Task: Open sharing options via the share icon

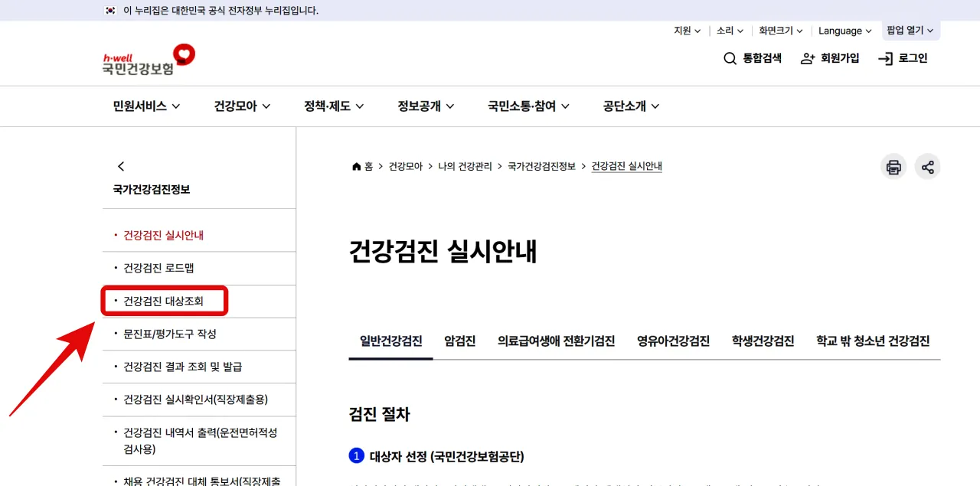Action: [928, 166]
